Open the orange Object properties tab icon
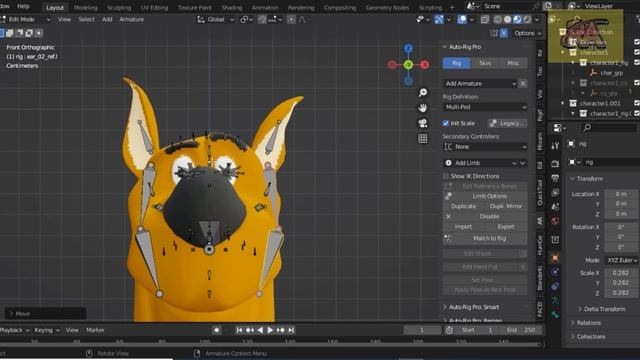The width and height of the screenshot is (640, 360). pos(555,258)
